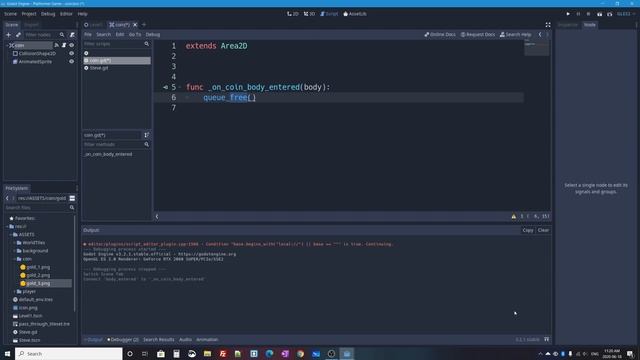The image size is (640, 360).
Task: Close the coin scene tab
Action: tap(135, 25)
